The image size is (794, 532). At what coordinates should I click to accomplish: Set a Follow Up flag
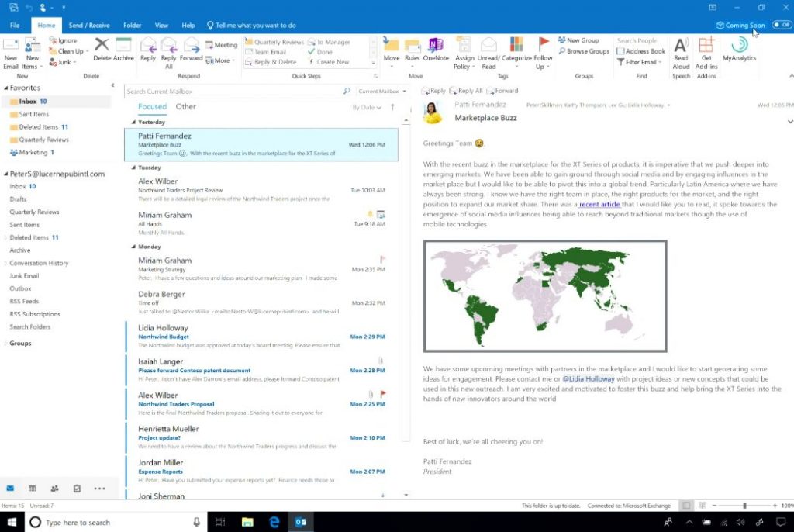point(543,54)
